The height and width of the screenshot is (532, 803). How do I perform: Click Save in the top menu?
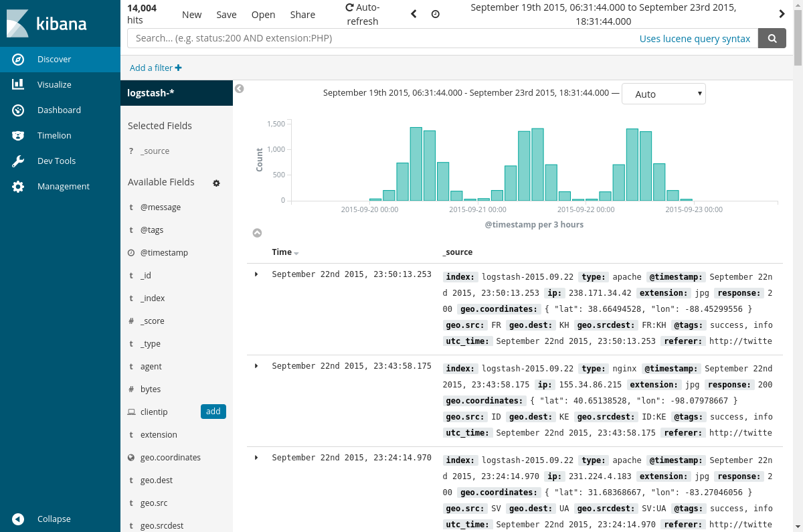[226, 15]
